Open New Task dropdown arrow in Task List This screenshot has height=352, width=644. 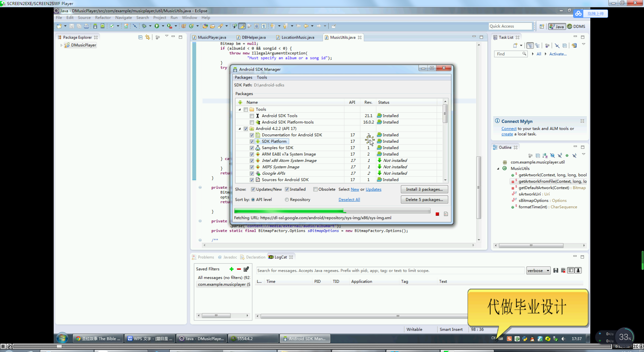(521, 45)
